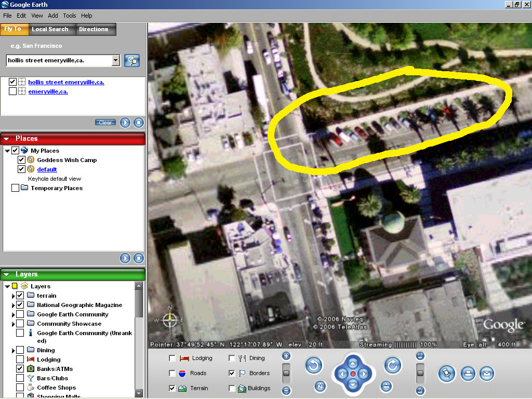Click the add placemark pushpin icon
532x399 pixels.
point(446,374)
